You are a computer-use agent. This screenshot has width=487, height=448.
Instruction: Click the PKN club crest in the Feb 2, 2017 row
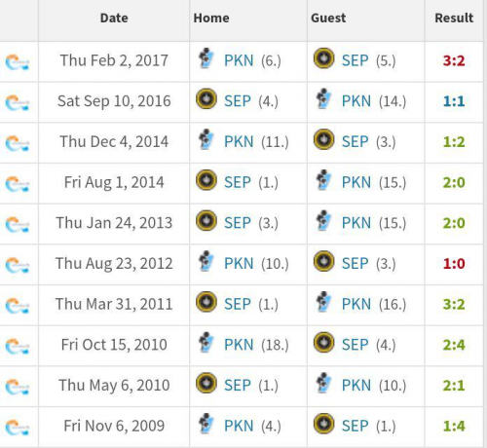[x=206, y=58]
